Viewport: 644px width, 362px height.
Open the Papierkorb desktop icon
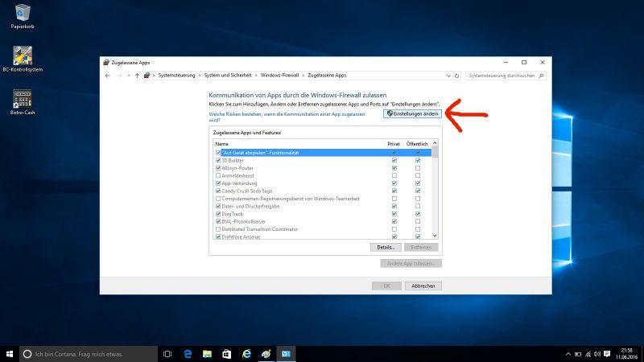[23, 16]
